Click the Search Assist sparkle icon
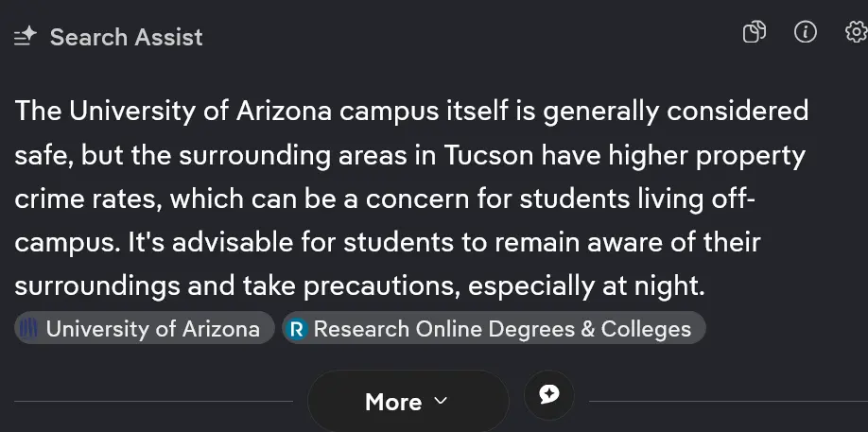Viewport: 868px width, 432px height. [25, 37]
